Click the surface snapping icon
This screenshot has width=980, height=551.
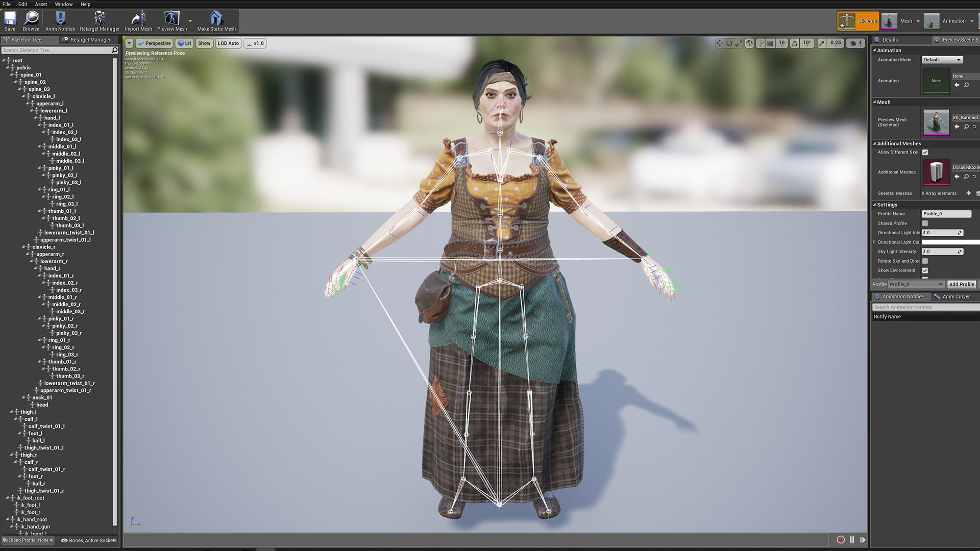click(x=761, y=43)
